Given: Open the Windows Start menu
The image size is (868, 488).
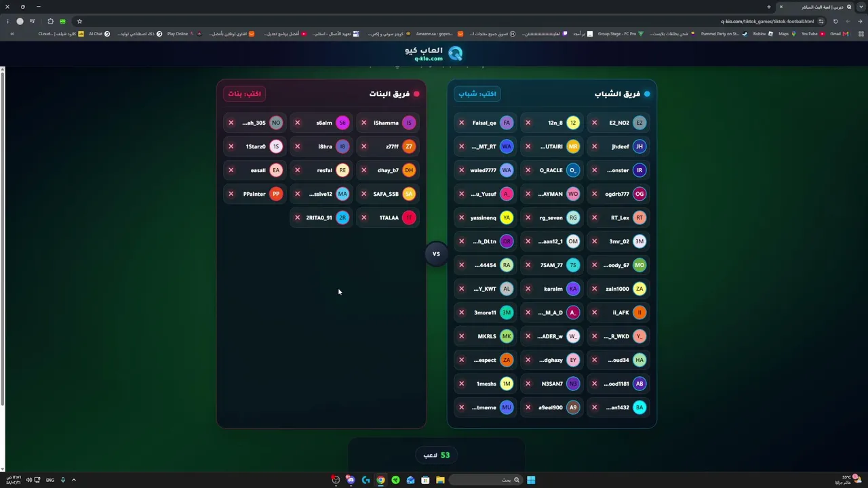Looking at the screenshot, I should (x=531, y=480).
